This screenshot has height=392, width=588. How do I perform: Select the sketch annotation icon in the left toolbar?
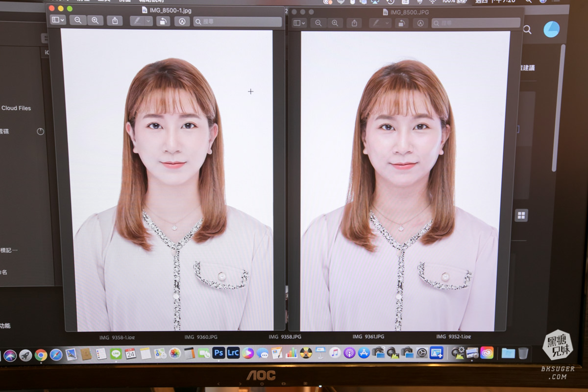[182, 21]
